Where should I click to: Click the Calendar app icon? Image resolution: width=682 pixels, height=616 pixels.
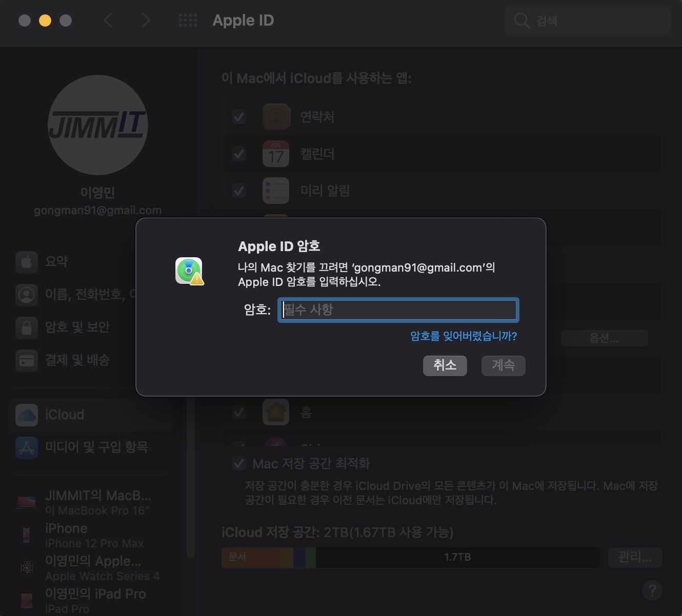click(276, 154)
